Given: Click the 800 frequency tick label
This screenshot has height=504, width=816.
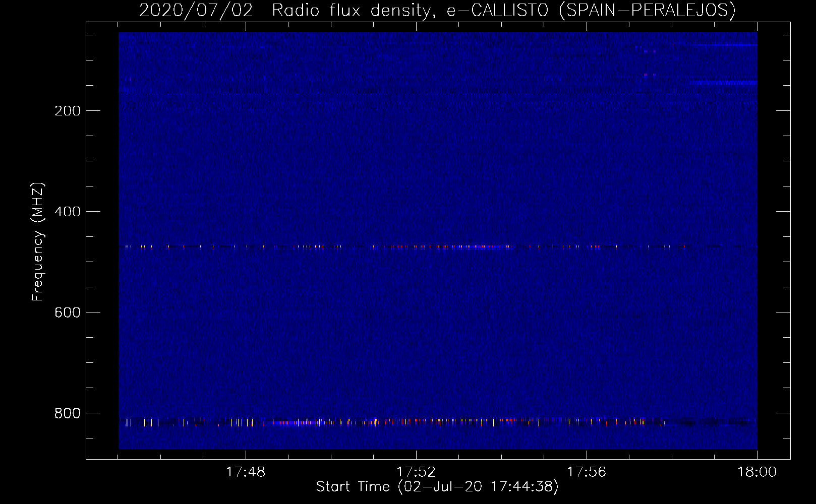Looking at the screenshot, I should coord(68,413).
